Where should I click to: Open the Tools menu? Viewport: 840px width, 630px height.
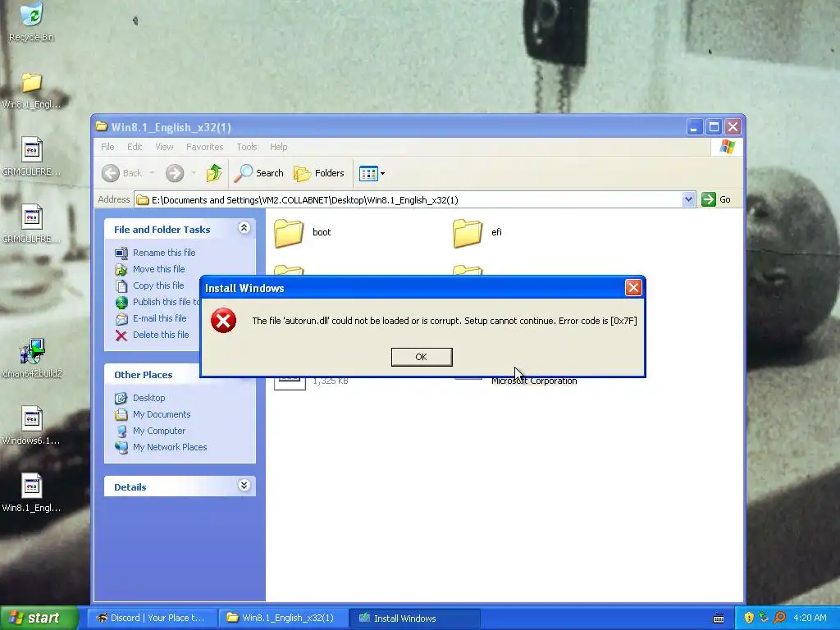(247, 147)
